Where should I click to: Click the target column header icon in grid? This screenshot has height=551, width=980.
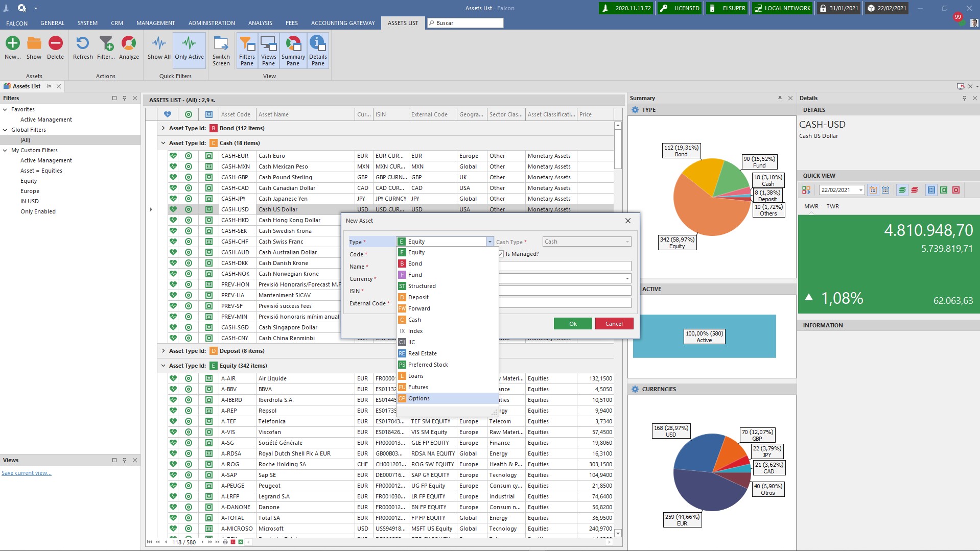(189, 114)
